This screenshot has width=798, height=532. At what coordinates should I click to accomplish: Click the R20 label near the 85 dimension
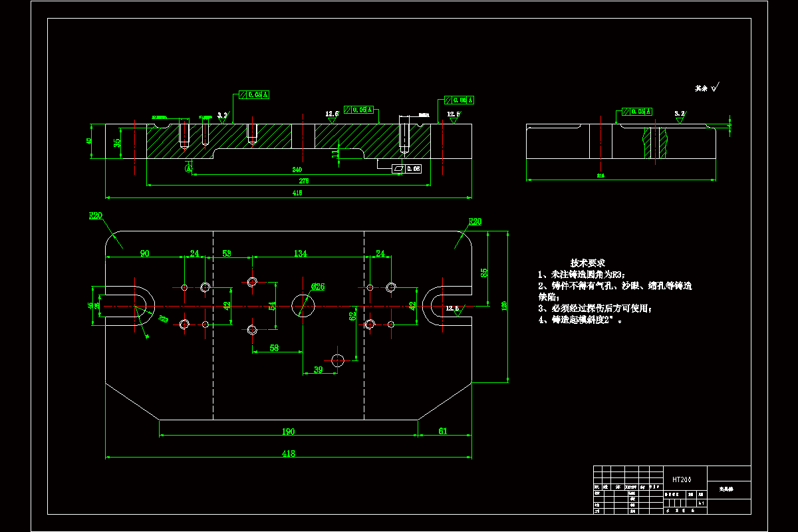(475, 221)
